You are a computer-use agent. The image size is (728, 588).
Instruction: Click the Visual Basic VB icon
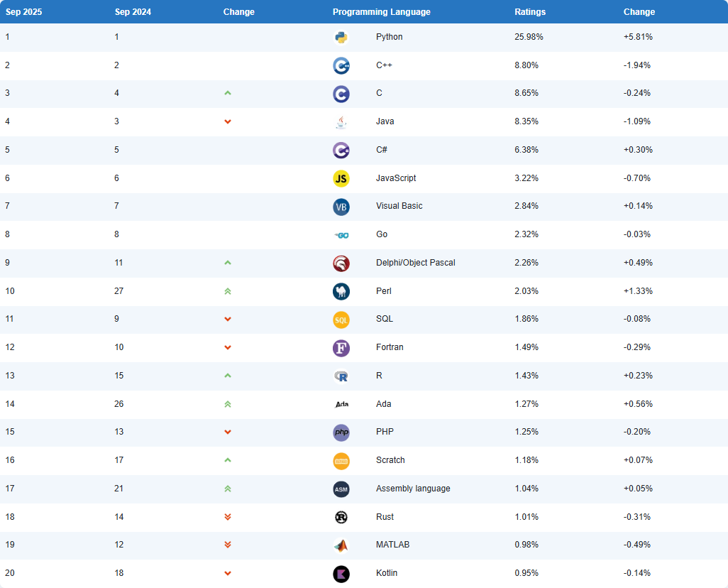click(341, 207)
